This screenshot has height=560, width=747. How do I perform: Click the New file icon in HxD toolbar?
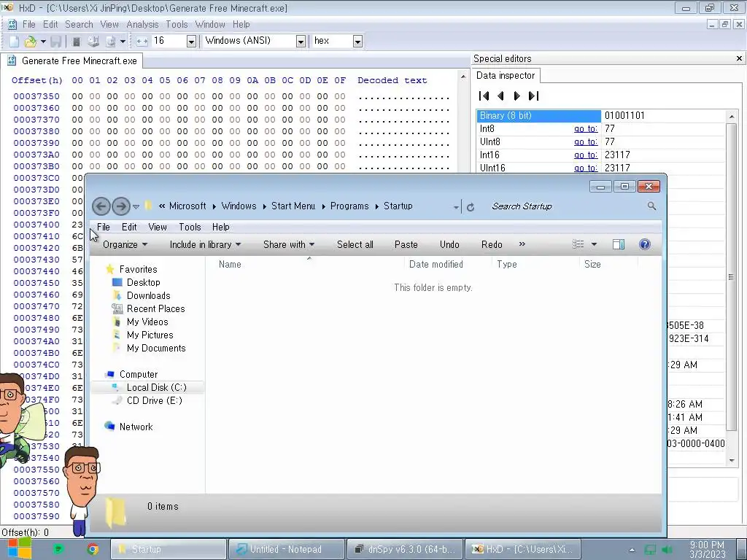15,42
